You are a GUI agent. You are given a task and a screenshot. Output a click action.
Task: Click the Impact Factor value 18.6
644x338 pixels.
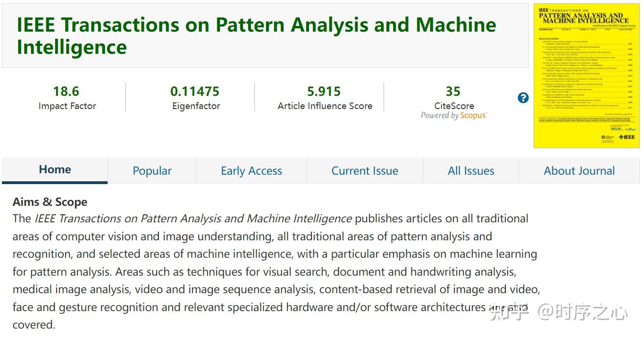click(66, 91)
